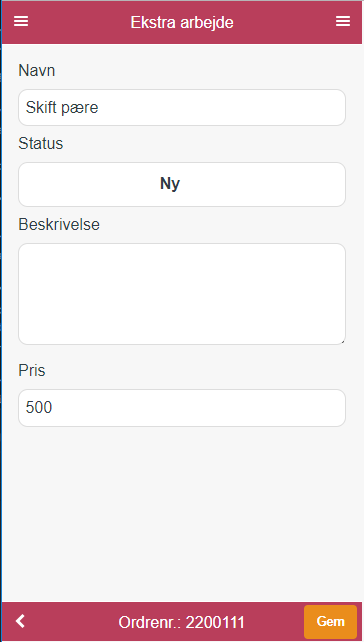Click the Skift pære text in Navn
This screenshot has height=642, width=364.
pos(62,108)
